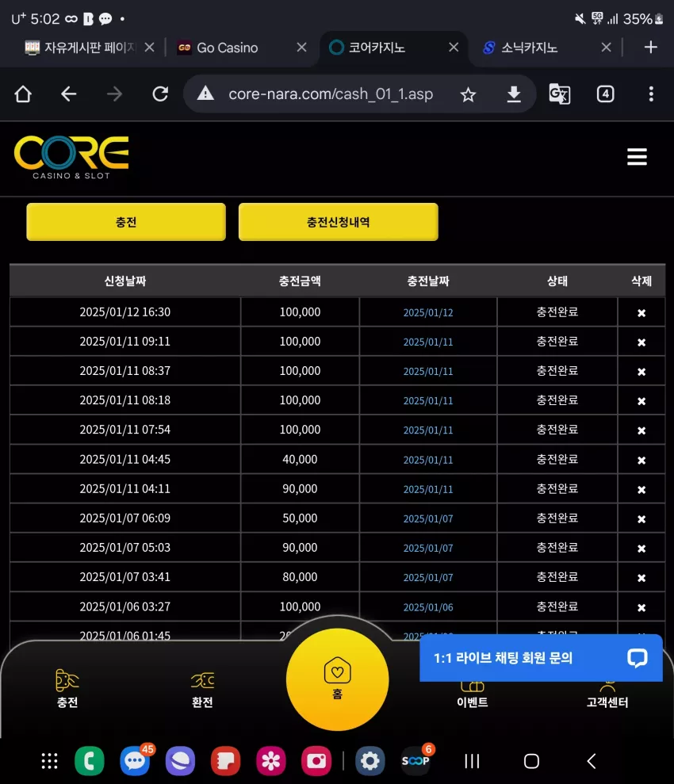Click 충전완료 status in 2025/01/12 row
The height and width of the screenshot is (784, 674).
(557, 312)
